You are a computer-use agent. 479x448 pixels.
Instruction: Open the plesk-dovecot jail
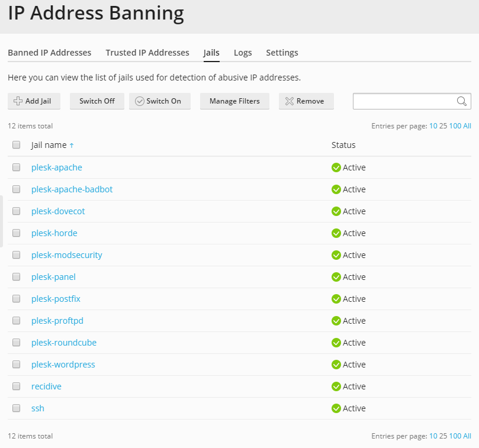tap(58, 211)
